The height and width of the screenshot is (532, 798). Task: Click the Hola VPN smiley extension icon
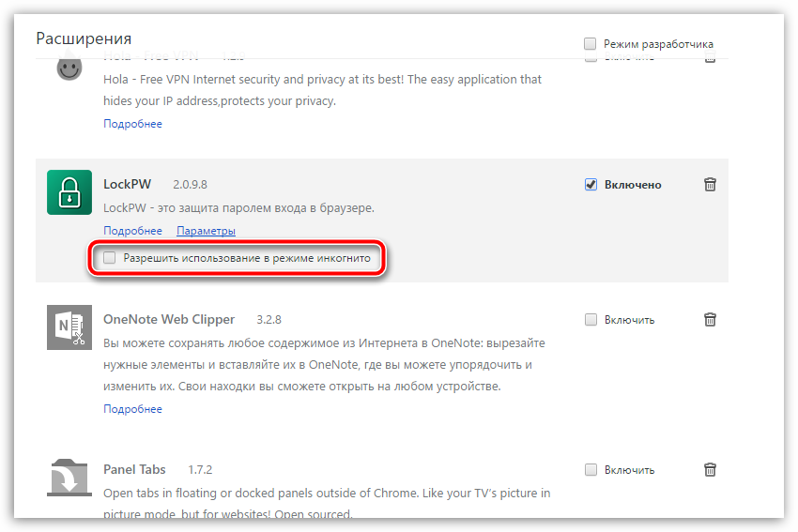coord(69,68)
